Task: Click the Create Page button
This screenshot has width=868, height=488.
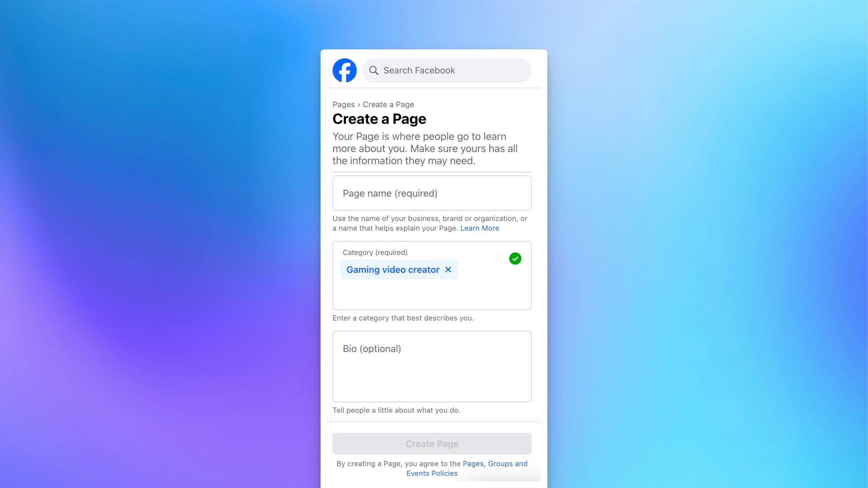Action: 432,443
